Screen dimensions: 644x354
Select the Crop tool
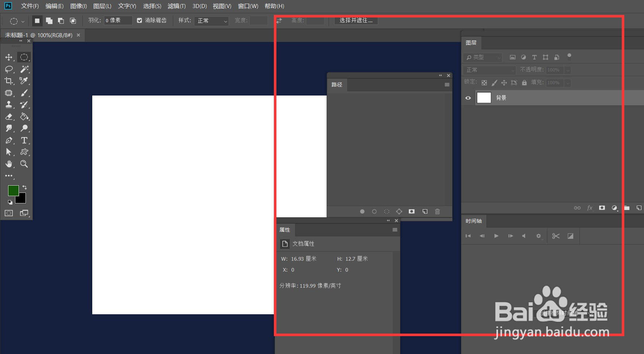(9, 81)
